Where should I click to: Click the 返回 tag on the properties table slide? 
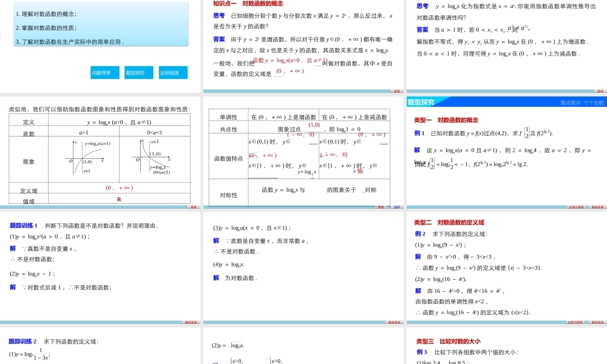(x=396, y=206)
